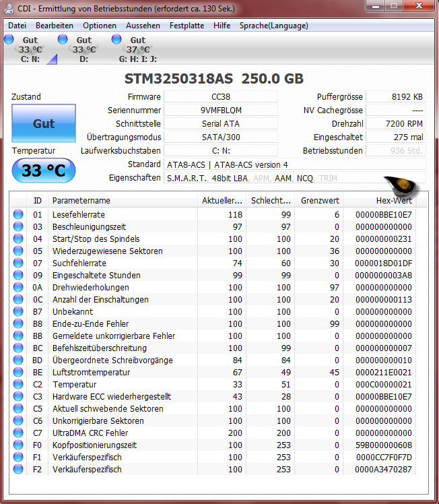439x504 pixels.
Task: Click the STM3250318AS 250.0 GB model title
Action: [214, 79]
